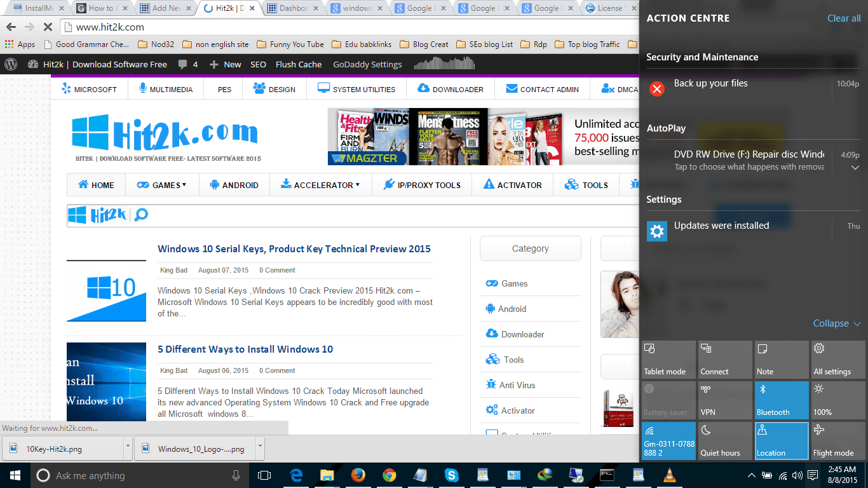The image size is (868, 488).
Task: Open GoDaddy Settings in admin bar
Action: [x=367, y=64]
